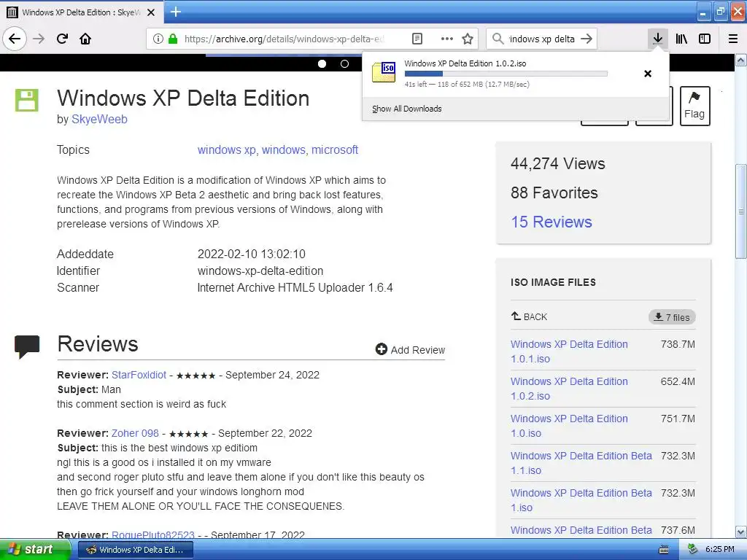
Task: Open uploader SkyeWeeb's profile
Action: 99,119
